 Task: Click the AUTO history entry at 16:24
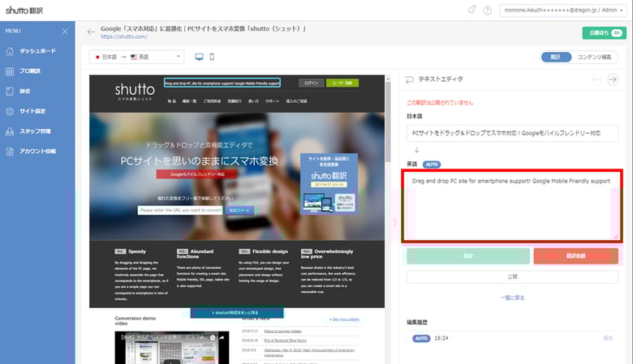coord(421,338)
